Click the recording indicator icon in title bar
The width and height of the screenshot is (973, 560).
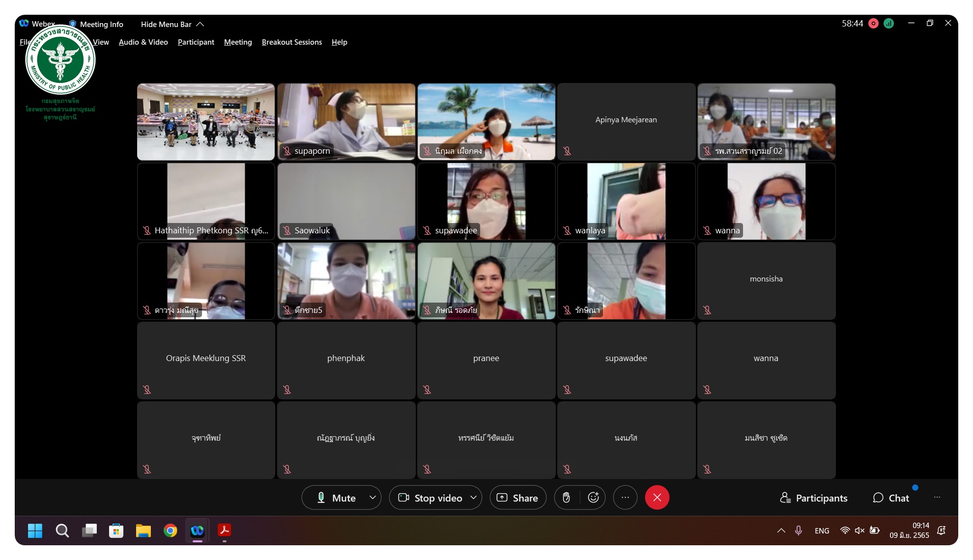click(873, 24)
